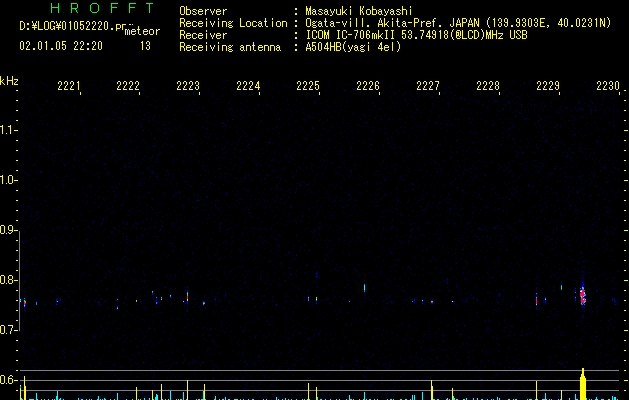This screenshot has width=629, height=400.
Task: Click the 1.0 kHz axis label
Action: point(8,180)
